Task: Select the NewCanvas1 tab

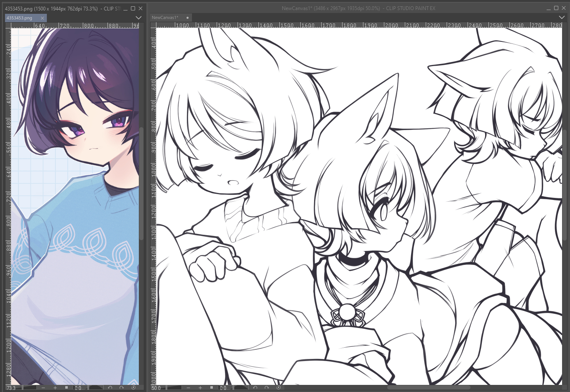Action: (x=165, y=18)
